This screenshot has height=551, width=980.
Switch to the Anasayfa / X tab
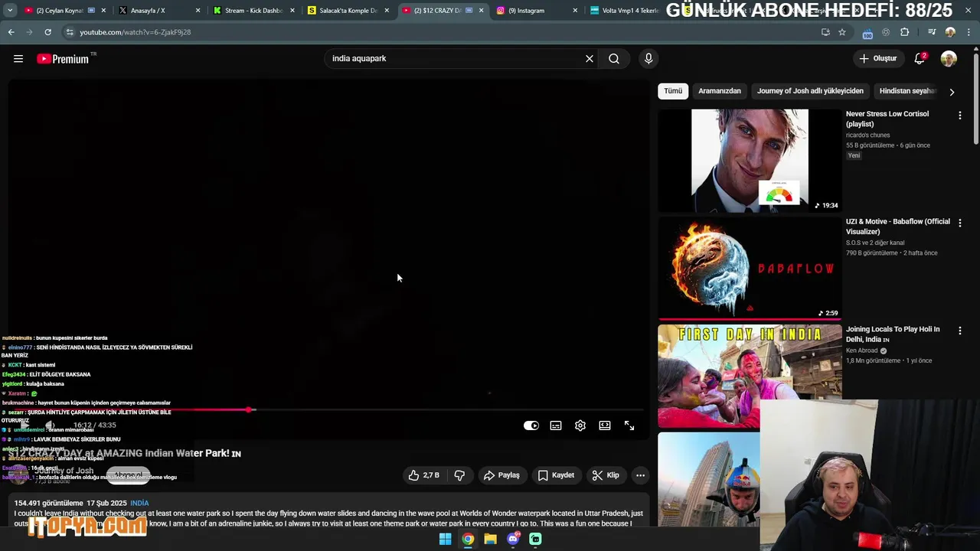point(159,11)
